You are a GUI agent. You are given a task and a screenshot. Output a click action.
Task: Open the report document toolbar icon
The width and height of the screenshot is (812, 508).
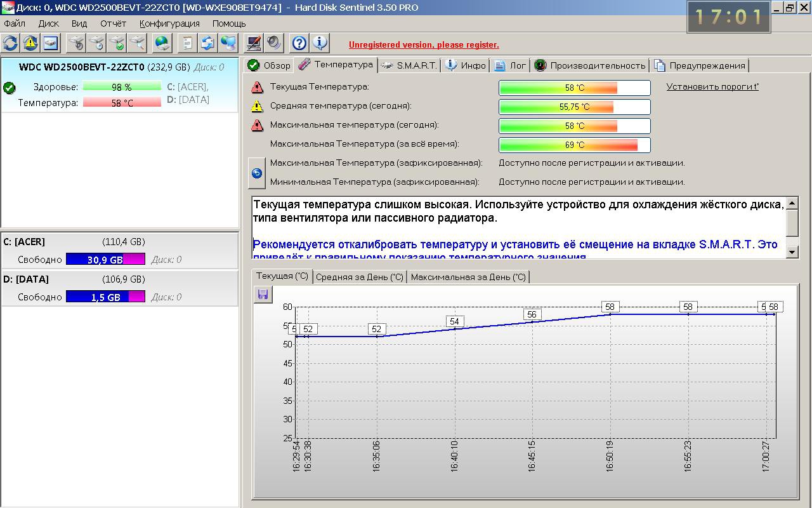click(x=187, y=43)
